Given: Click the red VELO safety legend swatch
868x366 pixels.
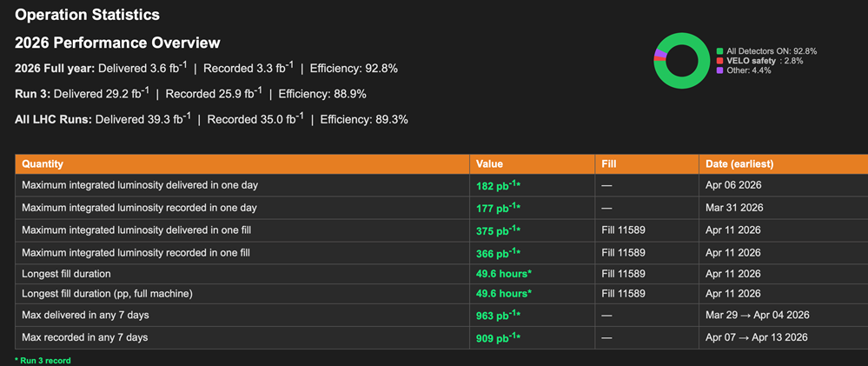Looking at the screenshot, I should pos(719,61).
